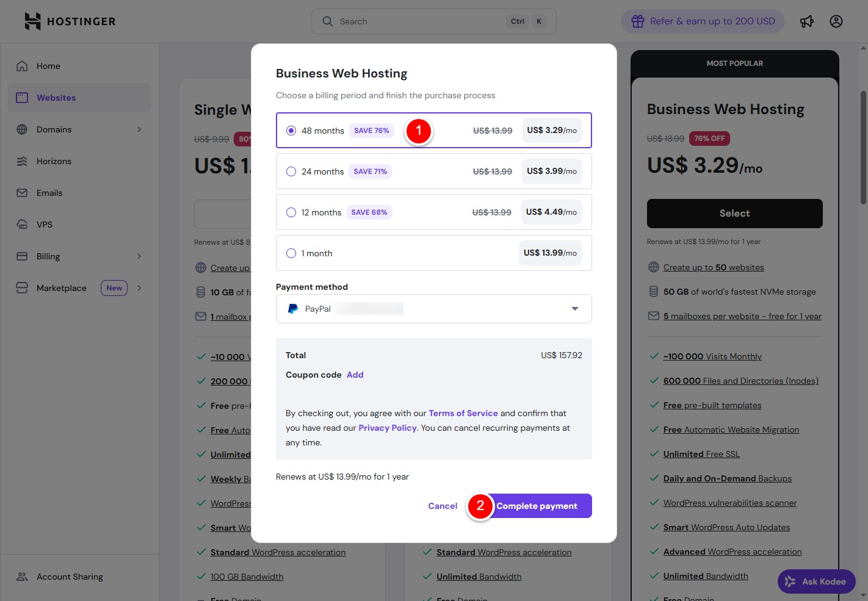Expand the Domains sidebar submenu
Viewport: 868px width, 601px height.
tap(139, 129)
